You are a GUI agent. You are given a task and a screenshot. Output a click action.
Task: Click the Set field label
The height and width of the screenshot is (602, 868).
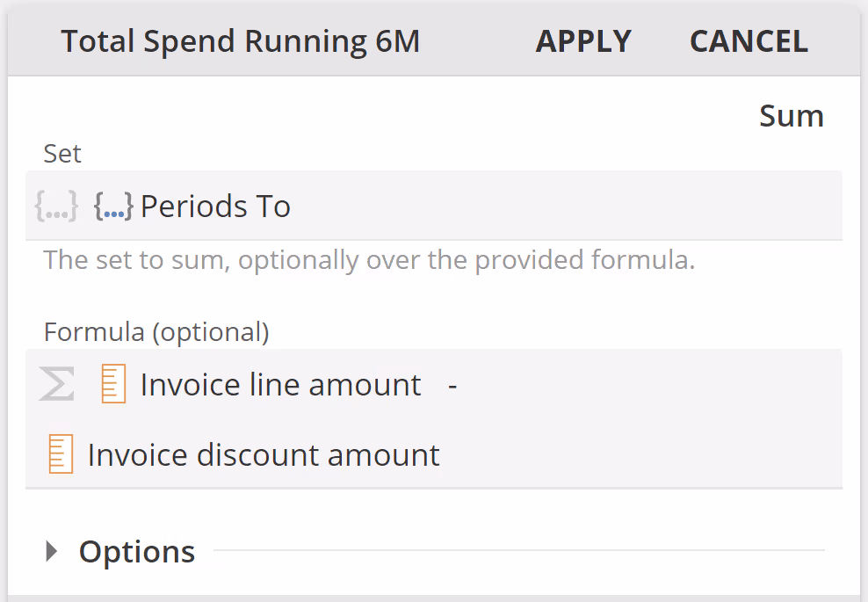click(x=62, y=154)
